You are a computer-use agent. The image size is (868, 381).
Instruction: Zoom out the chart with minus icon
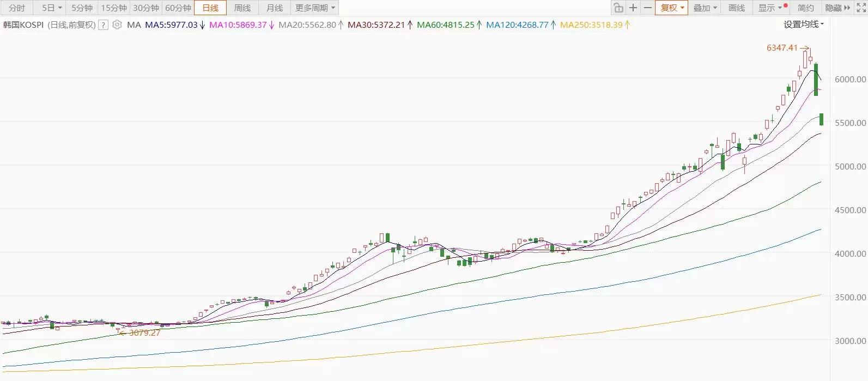pyautogui.click(x=647, y=8)
